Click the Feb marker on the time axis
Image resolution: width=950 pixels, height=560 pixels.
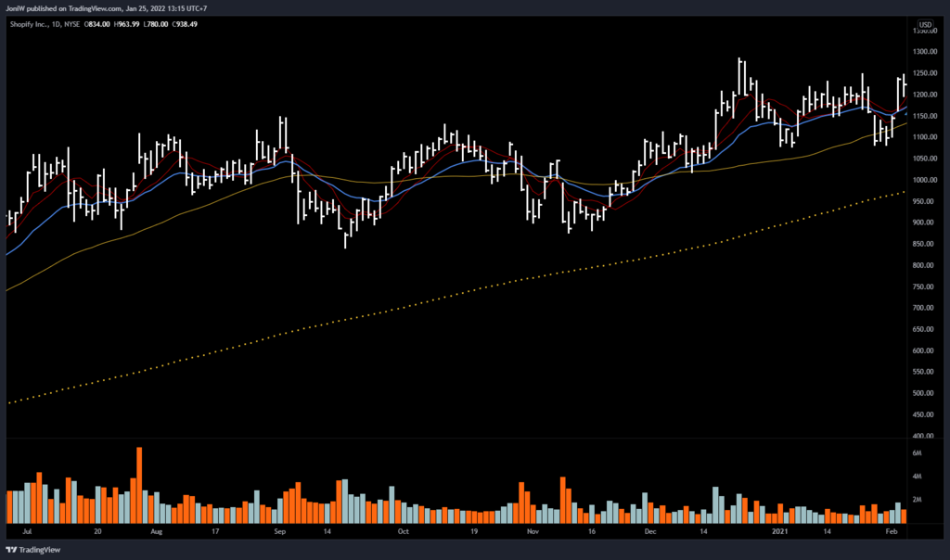pos(890,534)
